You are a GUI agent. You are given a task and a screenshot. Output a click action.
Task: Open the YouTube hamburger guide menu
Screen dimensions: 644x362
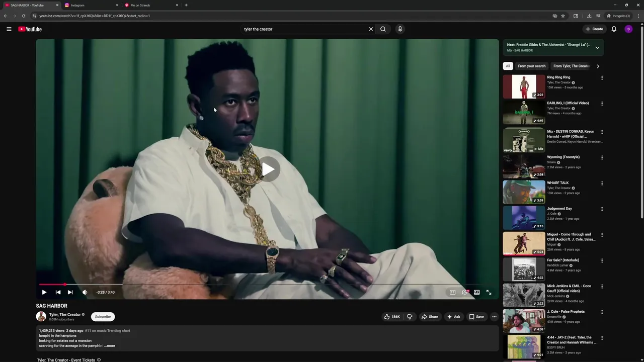(x=9, y=29)
